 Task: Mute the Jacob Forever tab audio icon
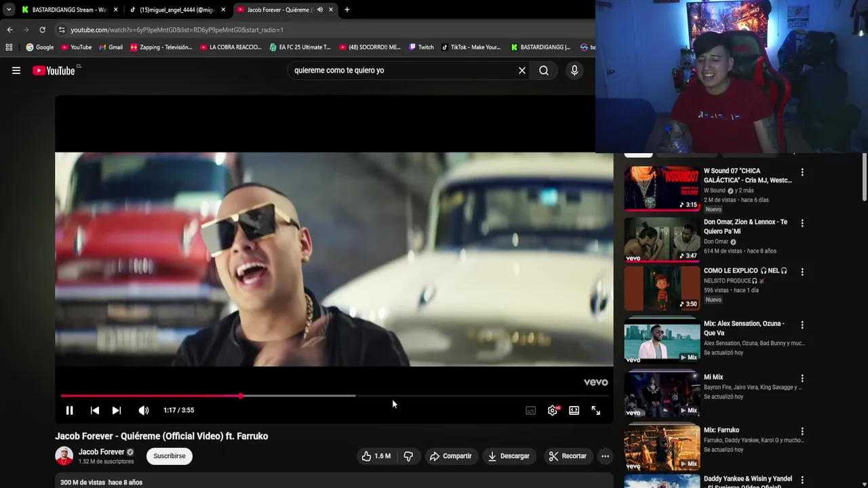[x=319, y=9]
